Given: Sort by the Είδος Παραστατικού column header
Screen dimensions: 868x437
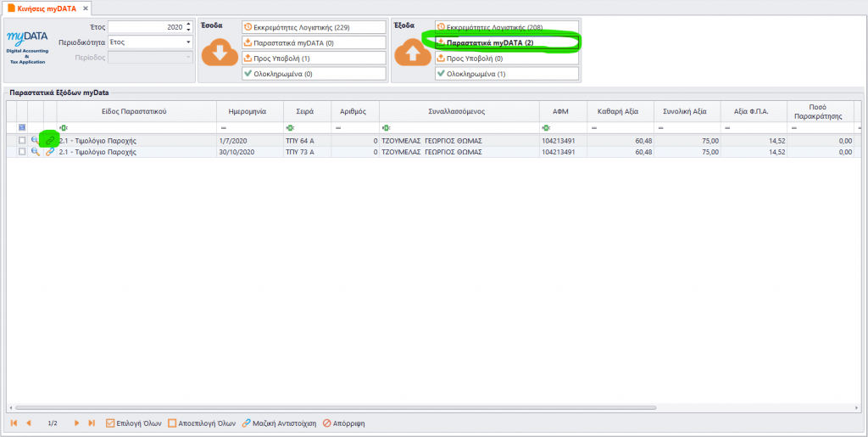Looking at the screenshot, I should [135, 111].
